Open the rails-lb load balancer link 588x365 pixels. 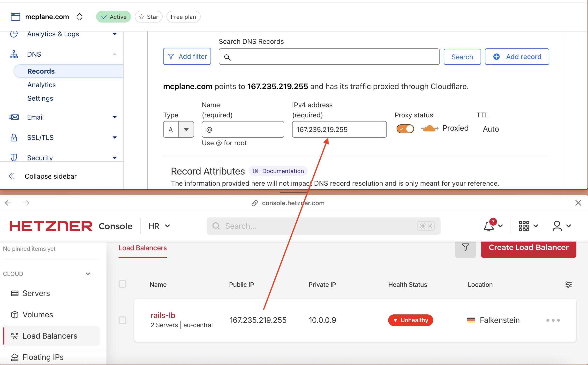click(x=163, y=315)
